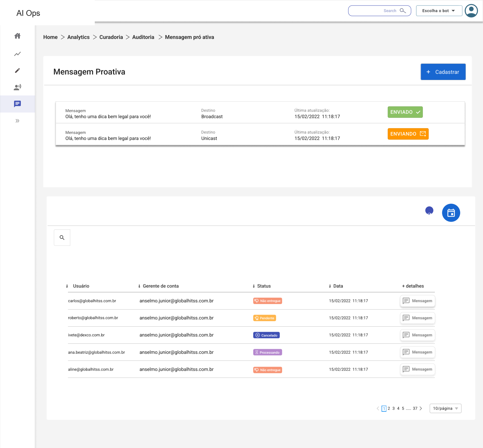Click the carlos@globalhitss.com.br user cell
This screenshot has width=483, height=448.
pos(92,301)
